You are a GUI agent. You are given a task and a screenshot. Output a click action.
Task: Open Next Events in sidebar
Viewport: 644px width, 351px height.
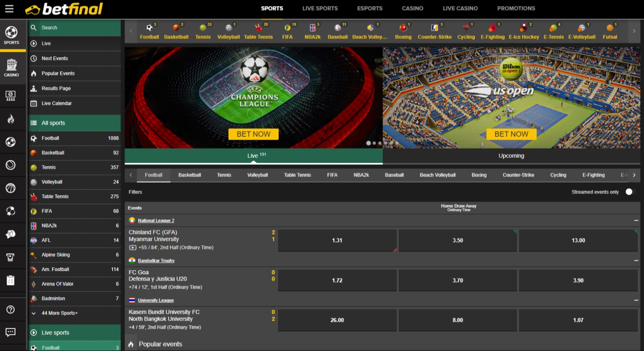(x=74, y=58)
